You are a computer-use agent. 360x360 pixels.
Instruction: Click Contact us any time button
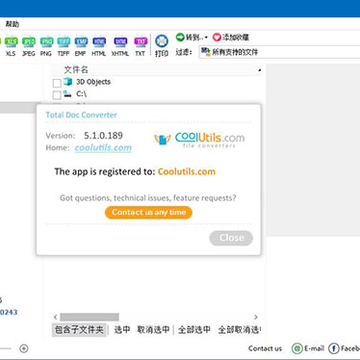tap(148, 212)
